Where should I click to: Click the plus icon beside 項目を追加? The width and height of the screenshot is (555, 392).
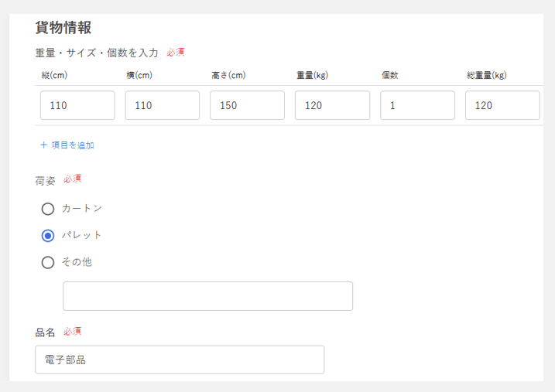pos(44,145)
